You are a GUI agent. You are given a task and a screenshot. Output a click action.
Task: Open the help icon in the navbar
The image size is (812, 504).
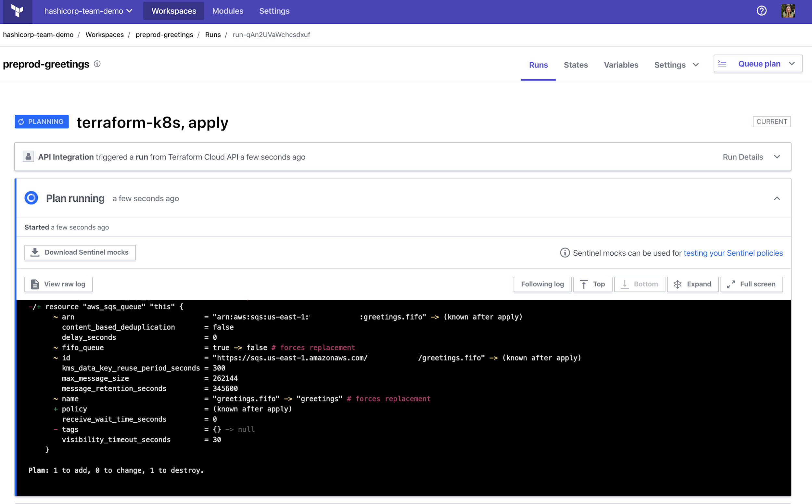click(762, 10)
